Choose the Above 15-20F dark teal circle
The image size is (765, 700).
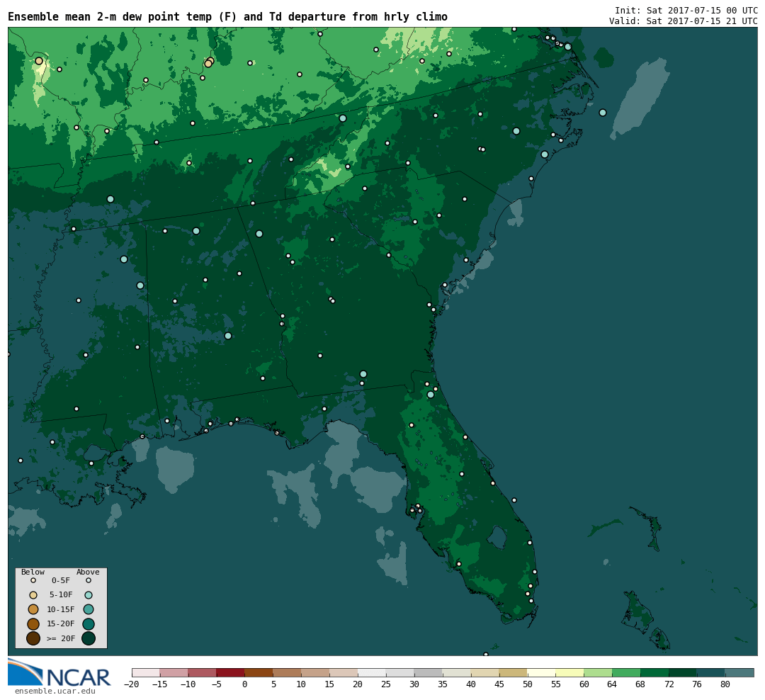point(89,624)
